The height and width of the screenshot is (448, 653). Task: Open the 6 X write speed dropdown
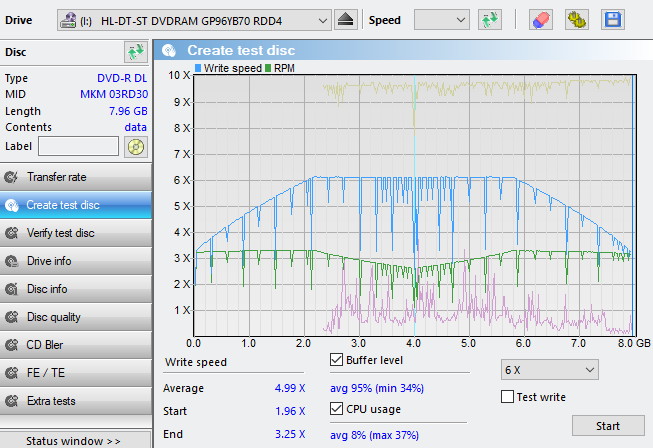coord(549,370)
